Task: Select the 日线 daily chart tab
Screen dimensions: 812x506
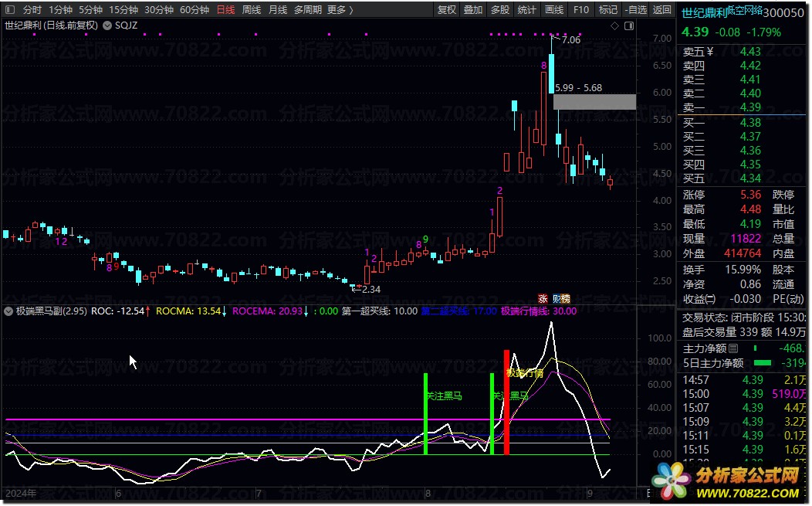Action: pos(226,10)
